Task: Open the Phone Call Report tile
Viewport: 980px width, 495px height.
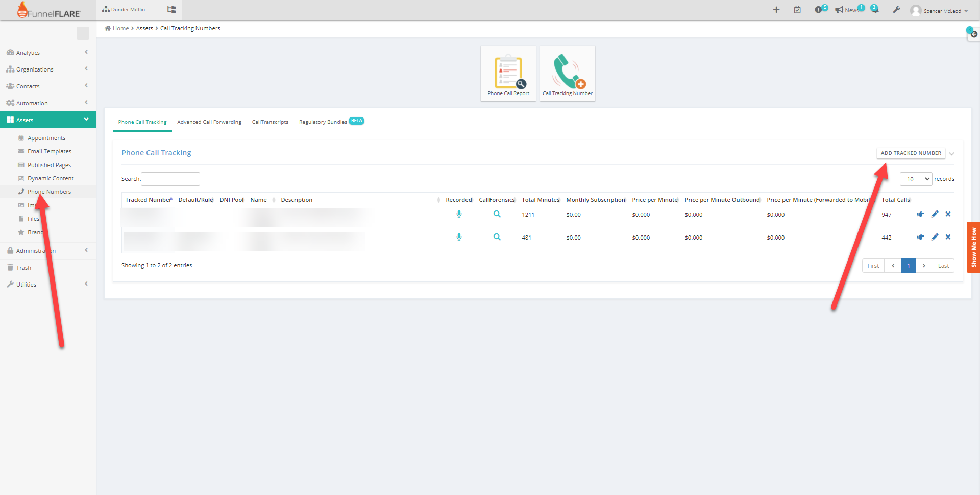Action: pos(508,74)
